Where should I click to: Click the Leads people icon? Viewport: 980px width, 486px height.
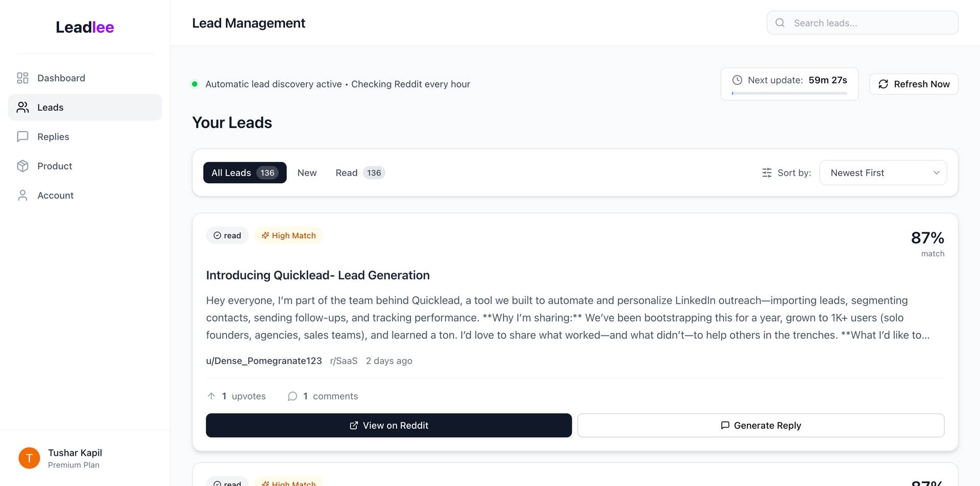point(22,107)
